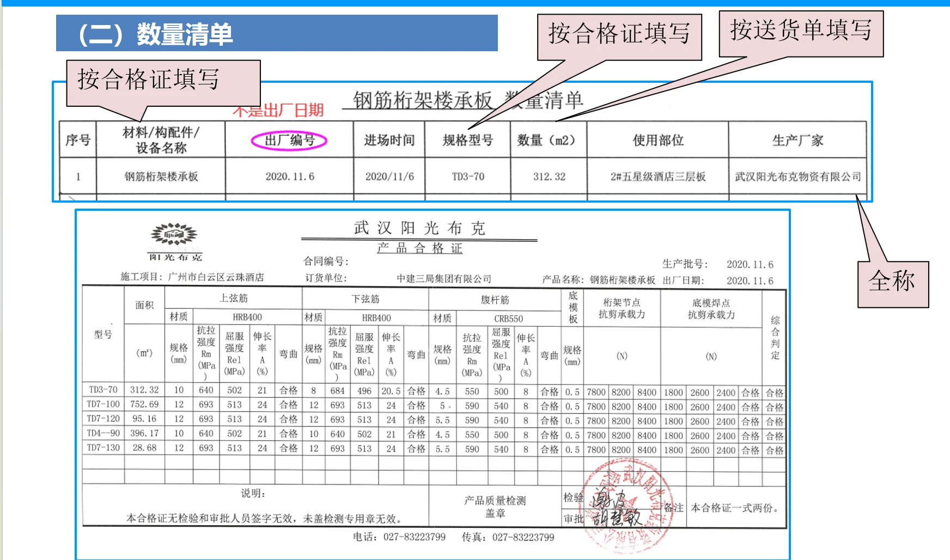Select the 全称 callout box
Image resolution: width=950 pixels, height=560 pixels.
(x=892, y=283)
